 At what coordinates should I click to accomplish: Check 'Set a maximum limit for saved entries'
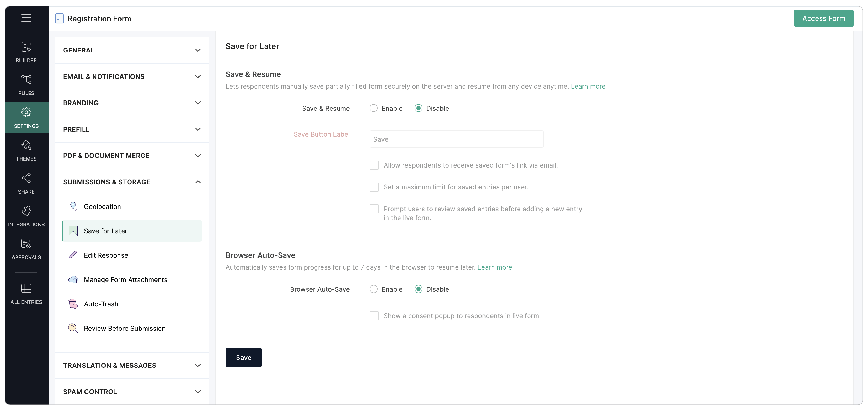[x=374, y=187]
